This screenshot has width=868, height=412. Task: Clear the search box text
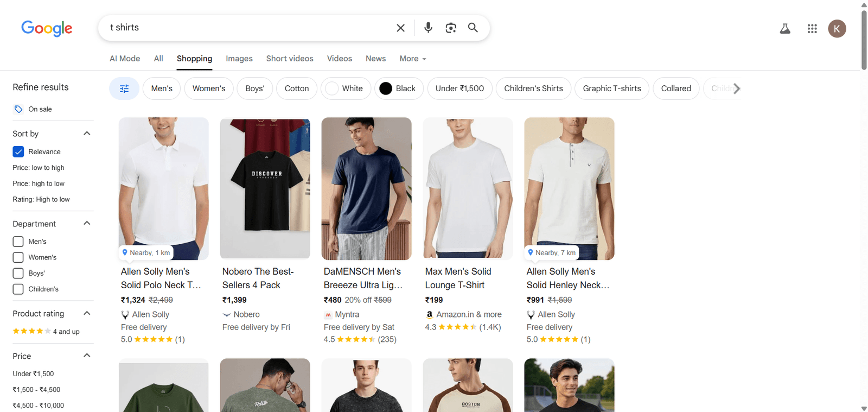click(400, 28)
